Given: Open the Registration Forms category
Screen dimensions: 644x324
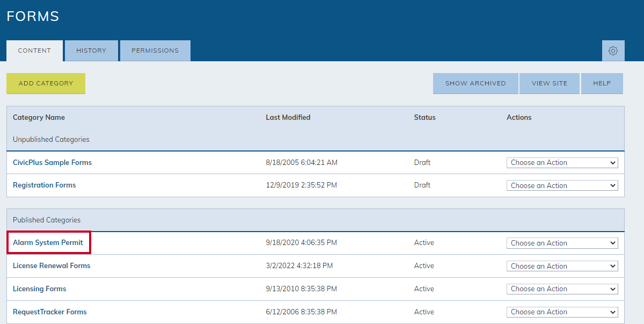Looking at the screenshot, I should click(x=44, y=185).
